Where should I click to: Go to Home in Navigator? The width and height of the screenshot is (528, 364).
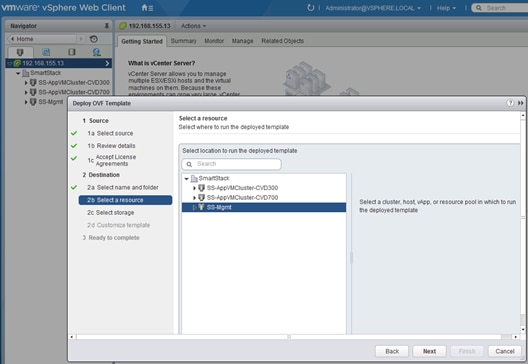(x=42, y=39)
